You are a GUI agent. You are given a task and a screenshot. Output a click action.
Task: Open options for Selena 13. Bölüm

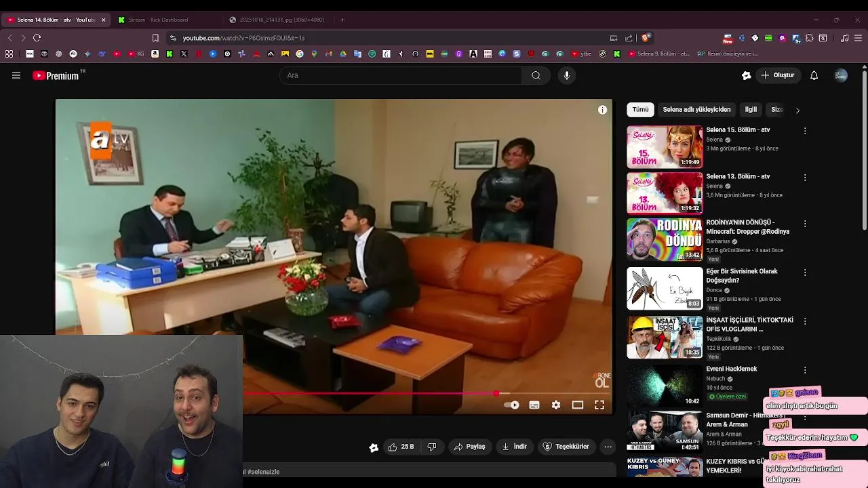point(805,178)
